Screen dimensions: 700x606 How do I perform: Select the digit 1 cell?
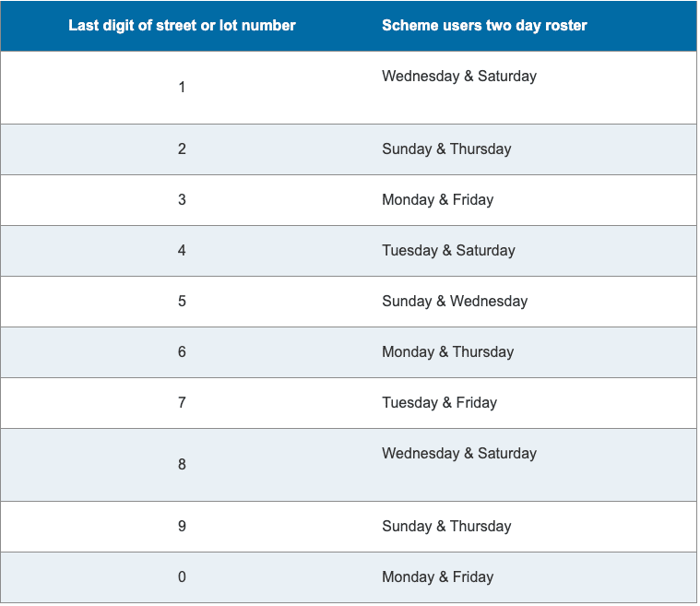(x=182, y=87)
